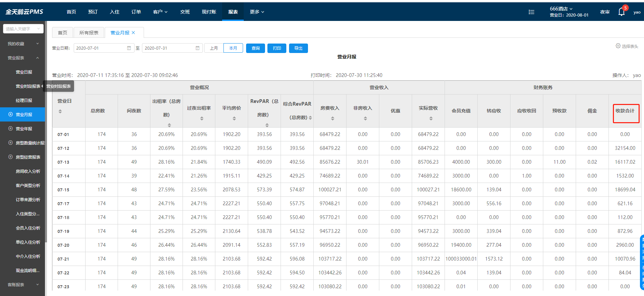Image resolution: width=644 pixels, height=296 pixels.
Task: Switch to 所有报表 page tab
Action: click(x=89, y=33)
